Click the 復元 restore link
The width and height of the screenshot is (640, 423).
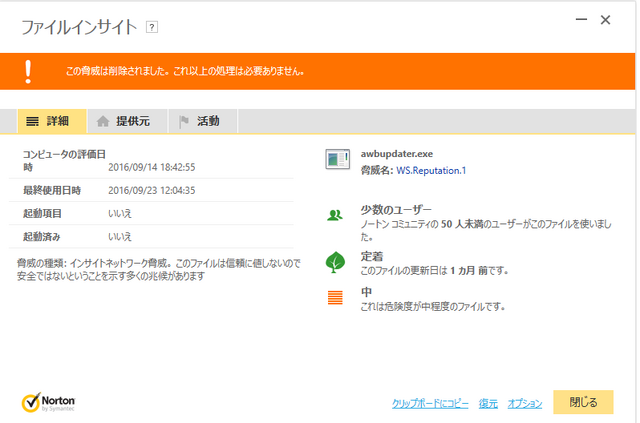[488, 404]
